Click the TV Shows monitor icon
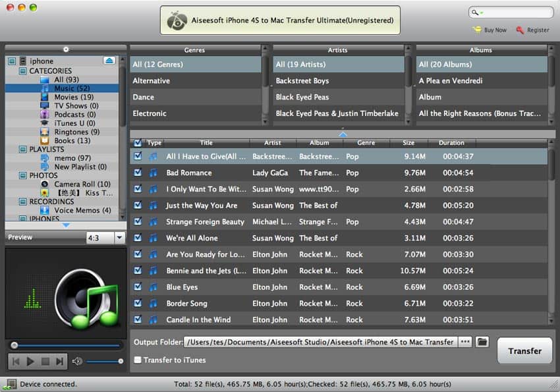The image size is (560, 392). click(x=45, y=105)
